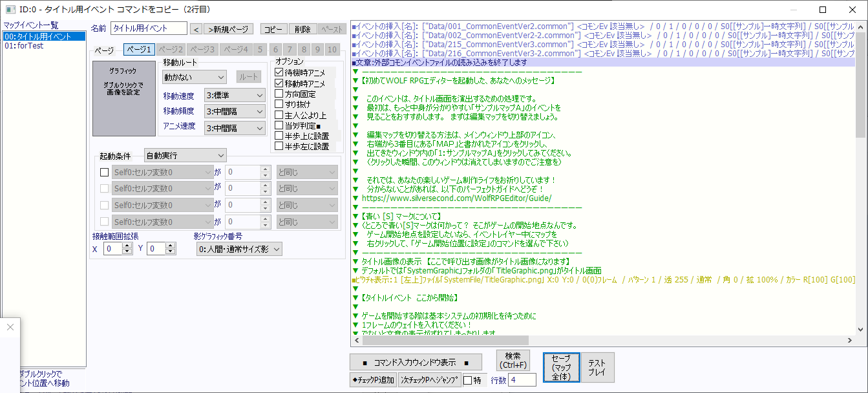
Task: Click ルート button
Action: (x=249, y=77)
